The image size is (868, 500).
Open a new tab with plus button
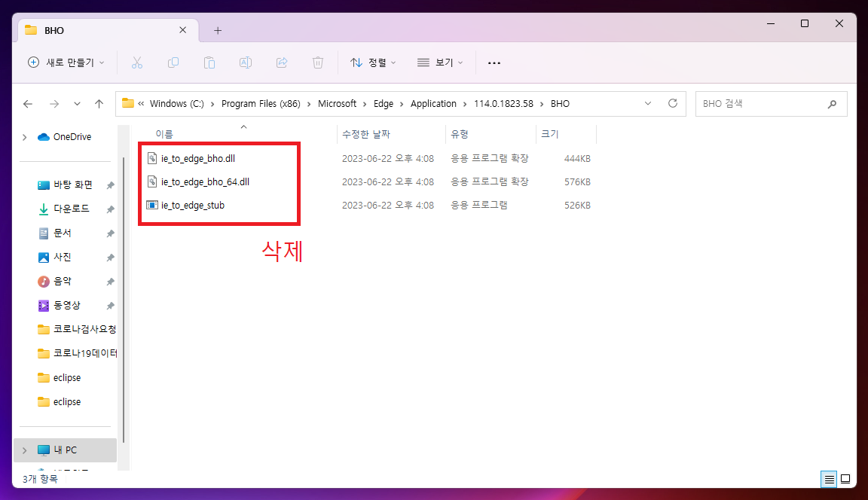pyautogui.click(x=218, y=30)
